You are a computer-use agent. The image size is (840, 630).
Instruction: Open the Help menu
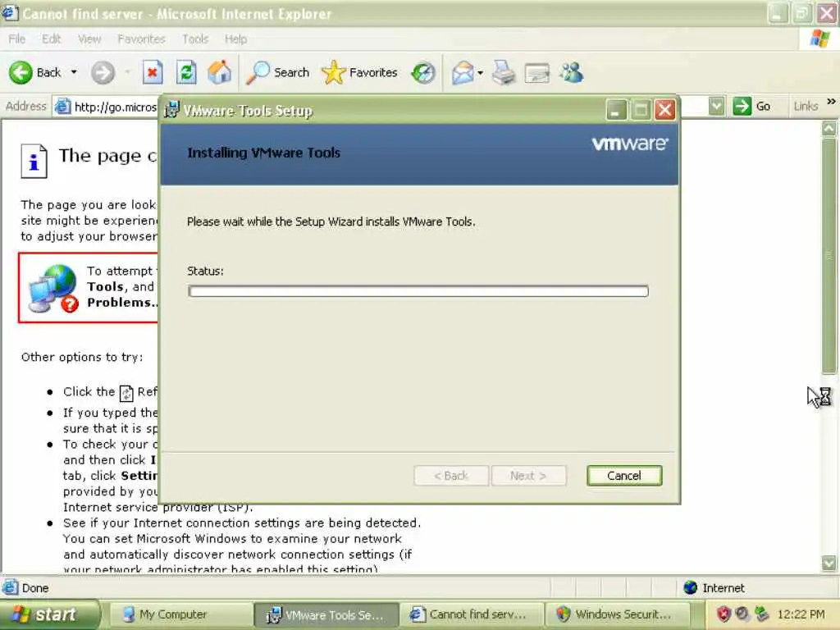click(235, 39)
